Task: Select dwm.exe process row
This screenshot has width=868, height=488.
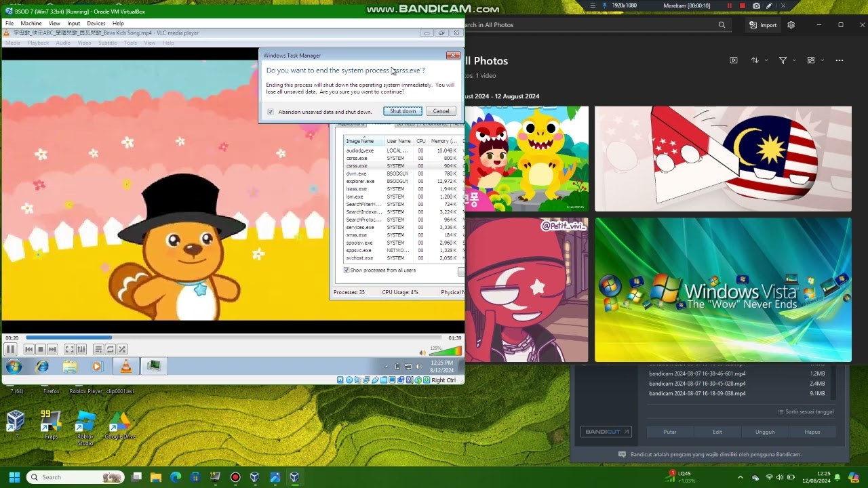Action: [x=403, y=174]
